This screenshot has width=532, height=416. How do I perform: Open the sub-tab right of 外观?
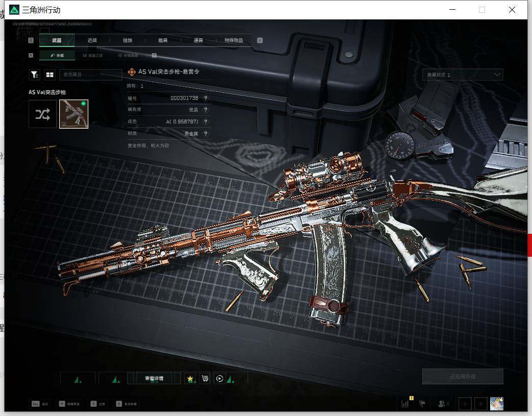(x=93, y=55)
